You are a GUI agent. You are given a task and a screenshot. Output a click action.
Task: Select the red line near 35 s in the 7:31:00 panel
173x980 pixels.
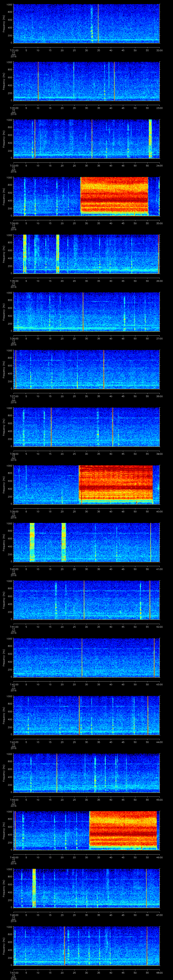98,24
